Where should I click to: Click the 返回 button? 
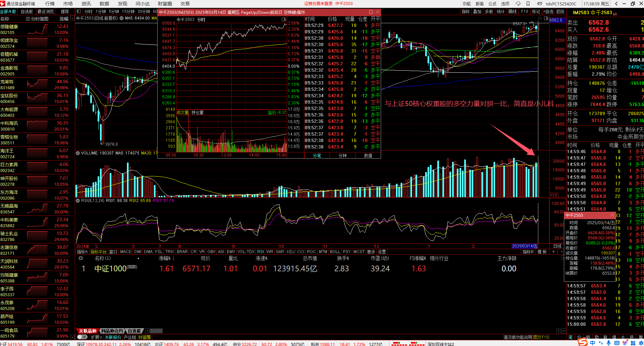[560, 11]
